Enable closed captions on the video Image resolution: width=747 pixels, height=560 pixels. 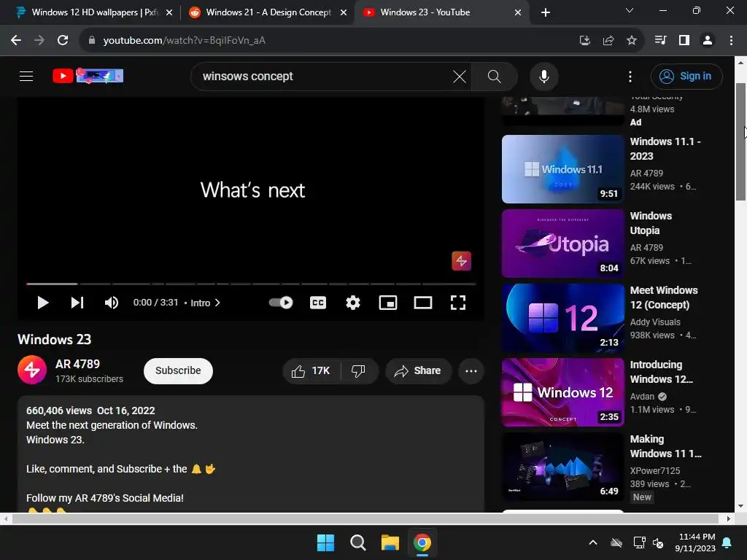318,303
